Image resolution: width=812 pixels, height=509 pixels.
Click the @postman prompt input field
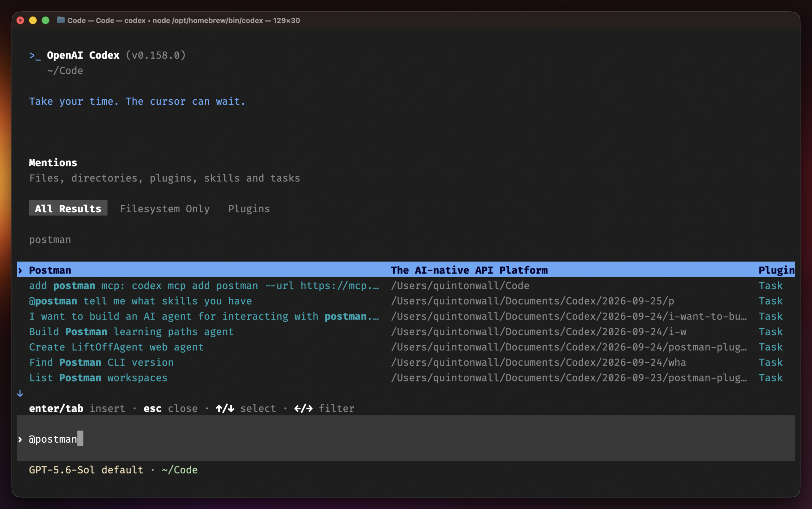point(406,438)
